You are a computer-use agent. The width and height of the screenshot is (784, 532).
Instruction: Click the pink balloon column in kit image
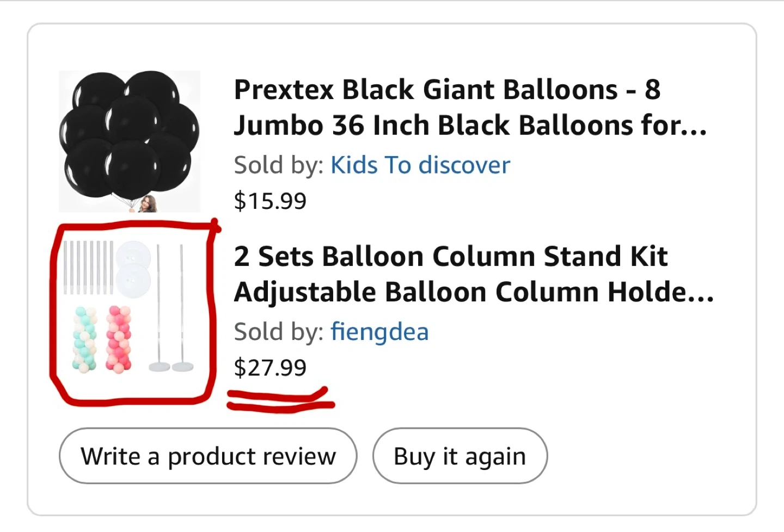118,339
